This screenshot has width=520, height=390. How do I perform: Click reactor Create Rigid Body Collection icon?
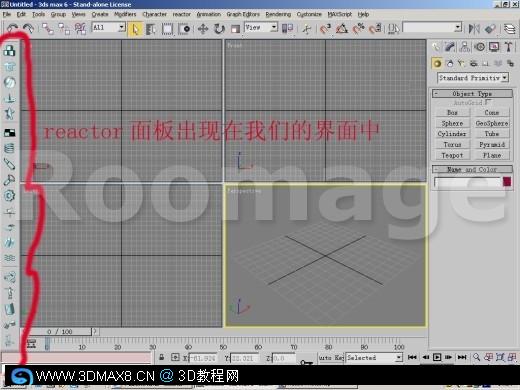pos(9,51)
